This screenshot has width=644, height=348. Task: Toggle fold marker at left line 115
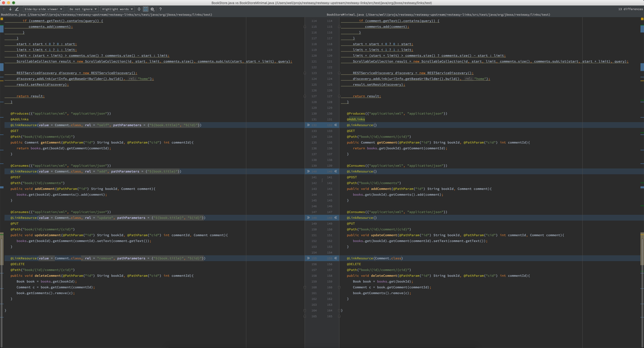coord(305,27)
